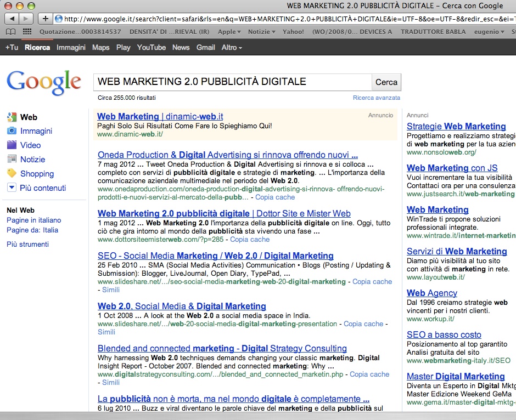Select Ricerca in the Google bar
This screenshot has width=516, height=420.
pyautogui.click(x=37, y=48)
